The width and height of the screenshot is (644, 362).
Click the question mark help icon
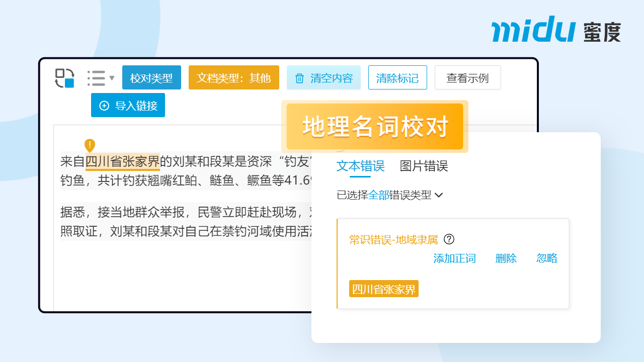point(449,239)
